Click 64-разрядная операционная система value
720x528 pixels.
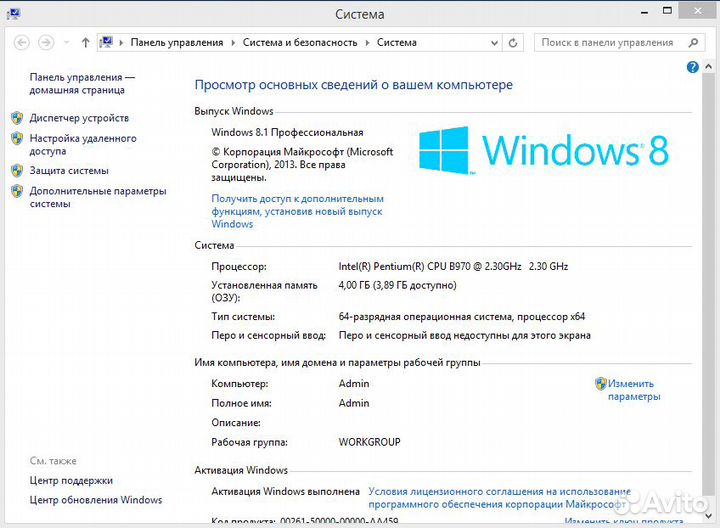tap(461, 316)
